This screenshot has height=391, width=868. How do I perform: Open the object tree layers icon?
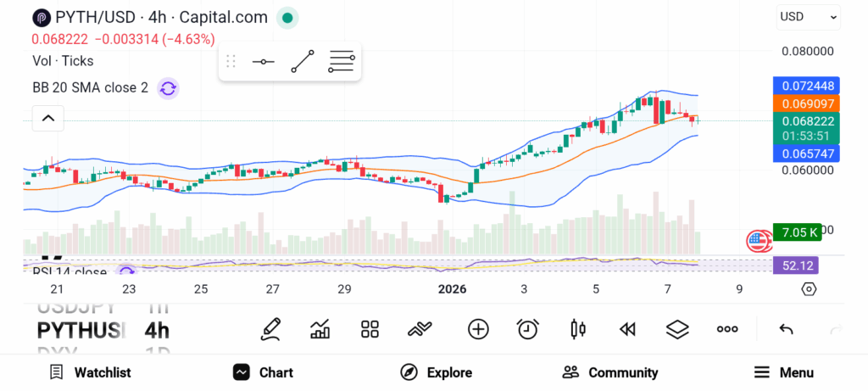(676, 329)
